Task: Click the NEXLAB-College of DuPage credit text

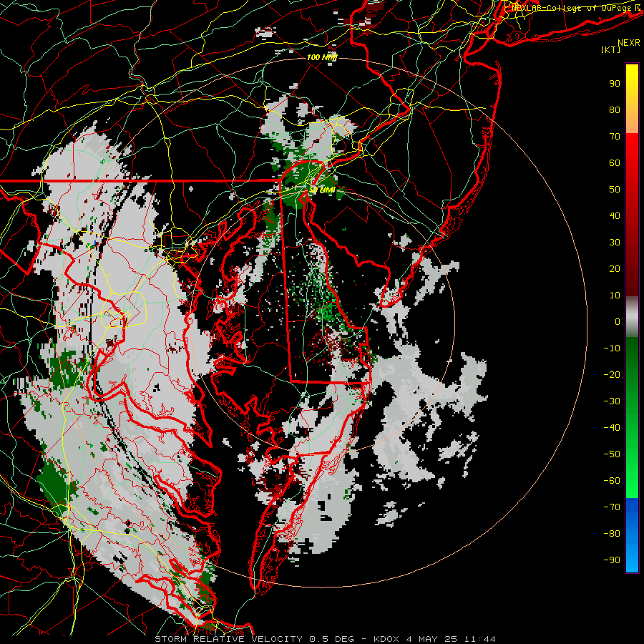Action: click(575, 7)
